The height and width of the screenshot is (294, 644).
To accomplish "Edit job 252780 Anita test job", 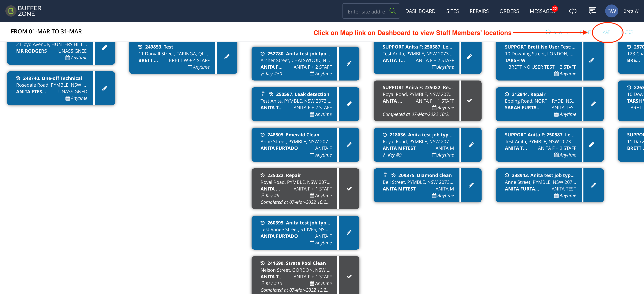I will point(349,63).
